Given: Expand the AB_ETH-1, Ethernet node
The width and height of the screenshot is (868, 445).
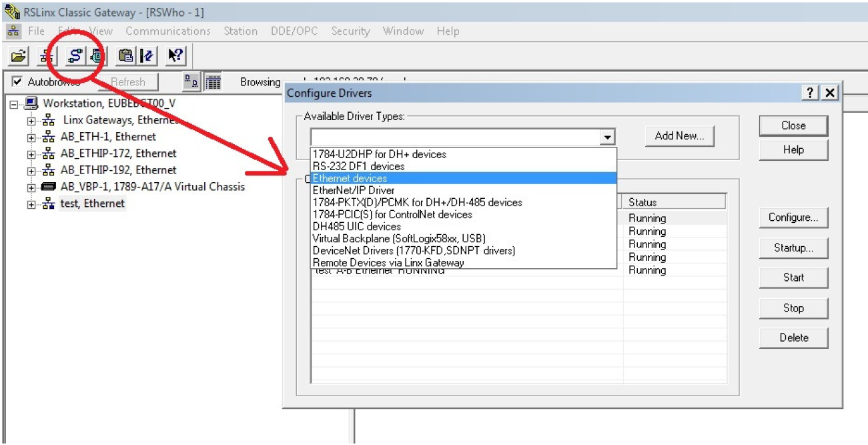Looking at the screenshot, I should [31, 137].
